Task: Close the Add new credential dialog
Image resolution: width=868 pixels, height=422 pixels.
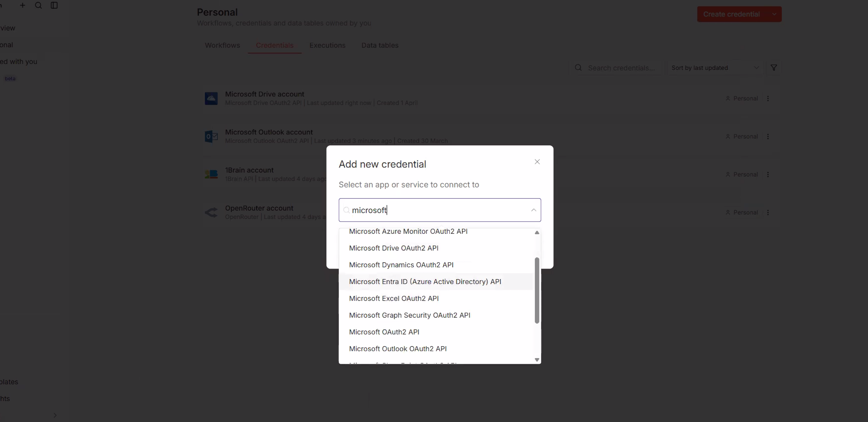Action: [x=537, y=162]
